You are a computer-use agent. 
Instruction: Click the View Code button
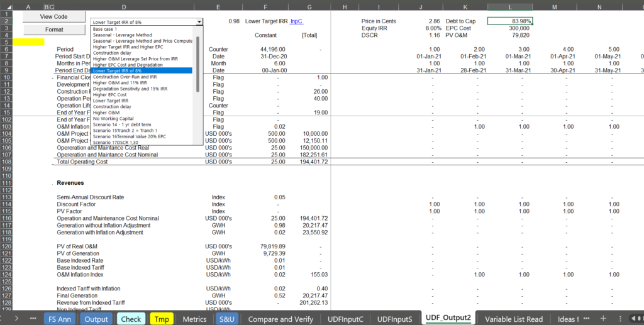pos(54,16)
